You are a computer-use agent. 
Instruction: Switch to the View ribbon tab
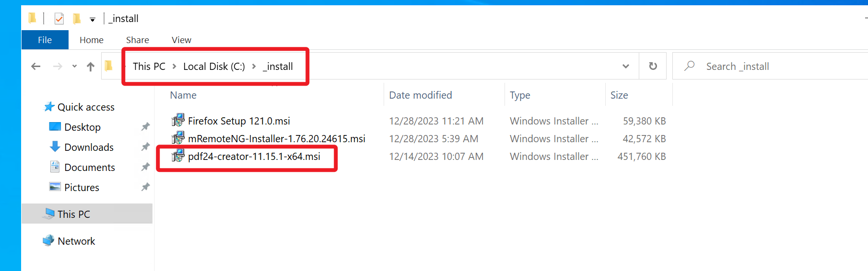tap(181, 40)
